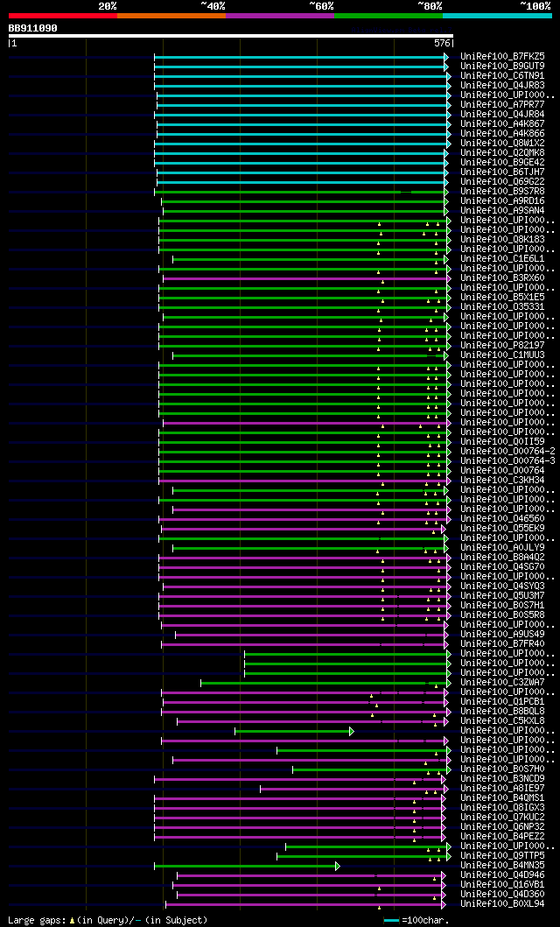Select hit UniRef100_C5KXL8
The width and height of the screenshot is (560, 927).
(503, 721)
